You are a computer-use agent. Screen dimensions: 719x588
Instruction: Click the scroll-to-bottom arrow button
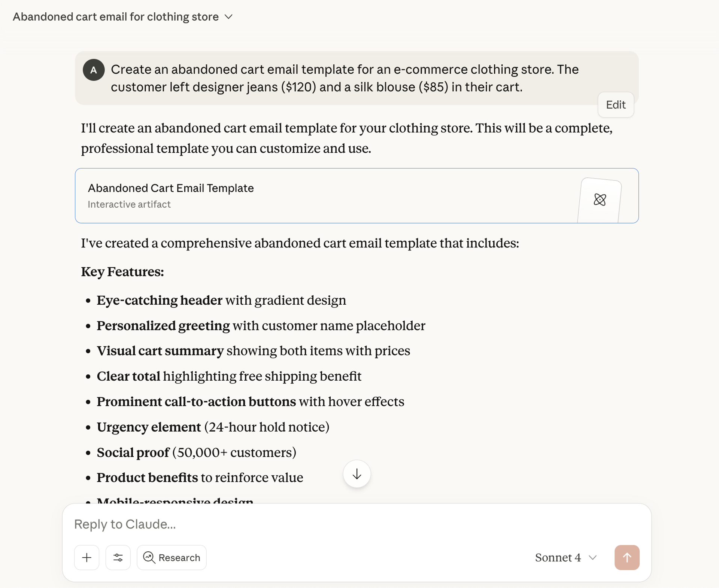point(357,474)
